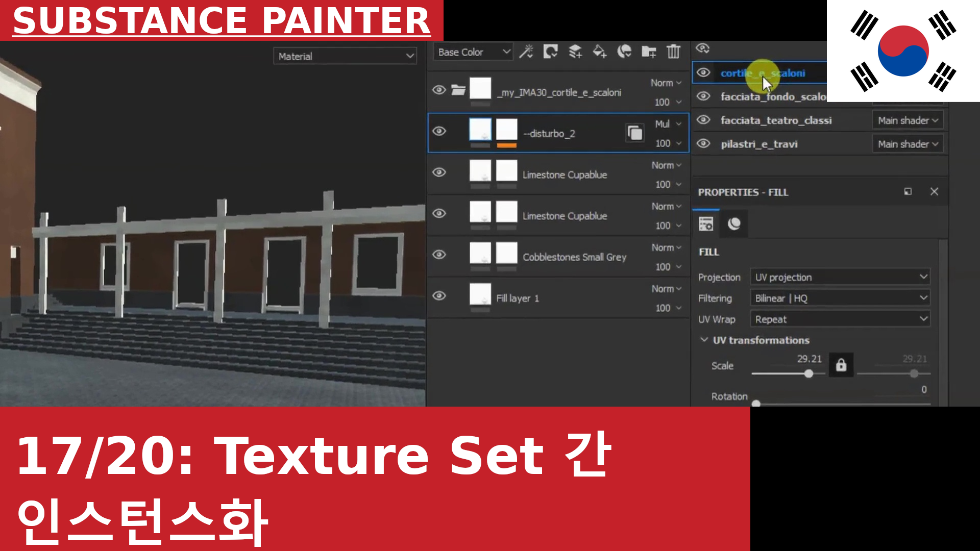Click the 100 opacity value of Fill layer 1
This screenshot has width=980, height=551.
pos(663,308)
